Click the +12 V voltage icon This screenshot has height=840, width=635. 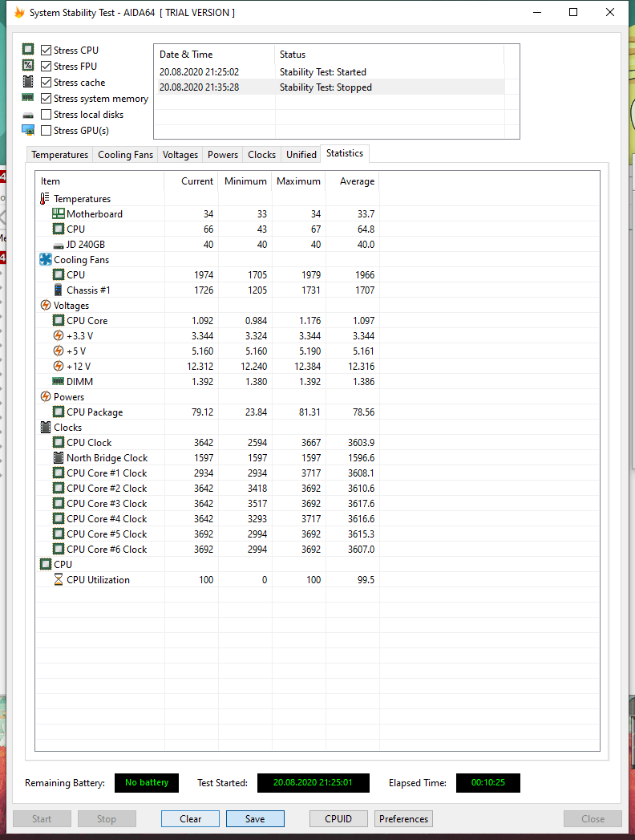point(59,366)
